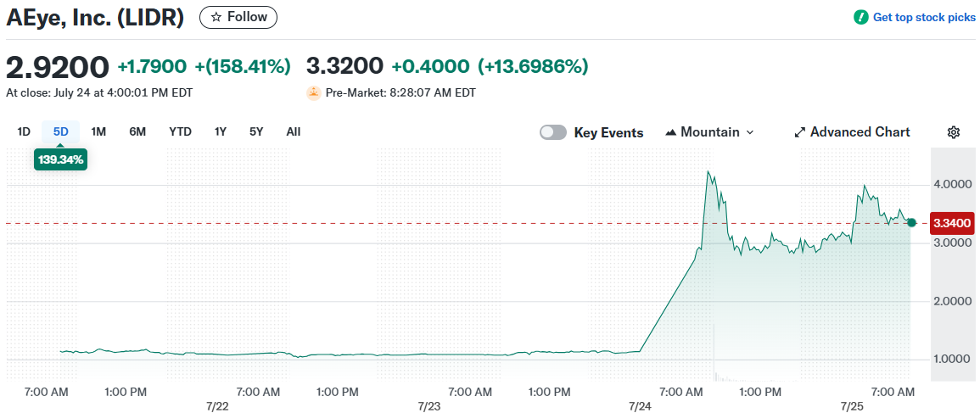Select the 5Y range tab
The height and width of the screenshot is (413, 980).
click(x=256, y=131)
